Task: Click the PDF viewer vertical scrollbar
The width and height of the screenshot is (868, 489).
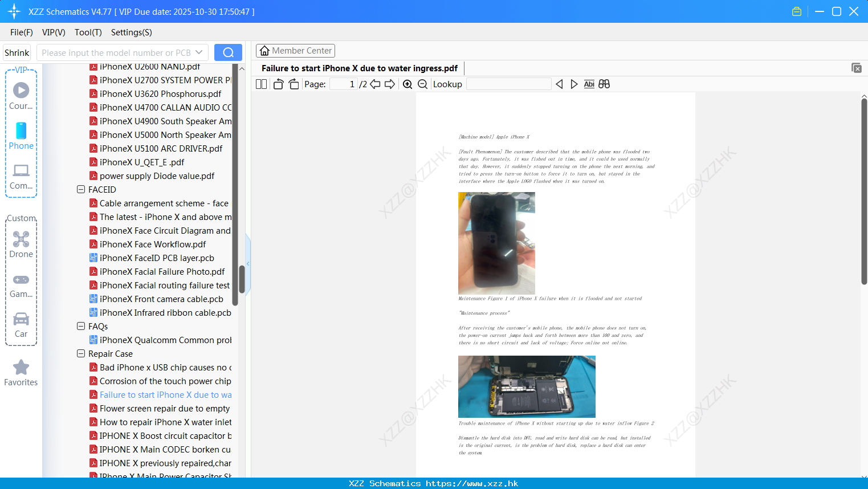Action: [864, 191]
